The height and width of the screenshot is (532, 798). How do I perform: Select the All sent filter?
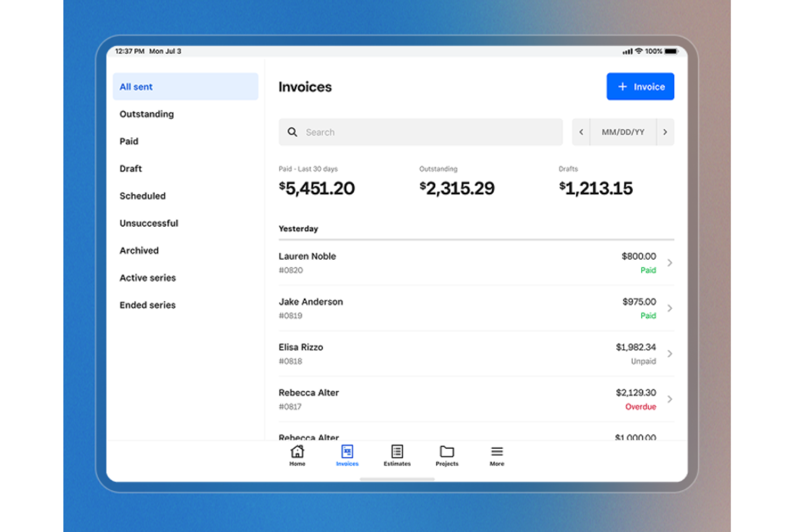coord(136,86)
